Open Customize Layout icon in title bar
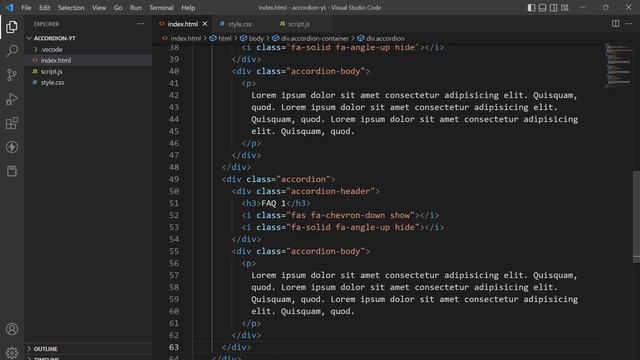The width and height of the screenshot is (640, 360). tap(565, 7)
